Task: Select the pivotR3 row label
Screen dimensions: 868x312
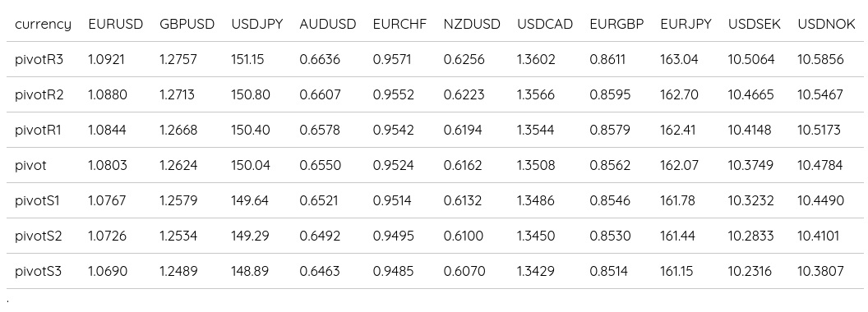Action: 39,59
